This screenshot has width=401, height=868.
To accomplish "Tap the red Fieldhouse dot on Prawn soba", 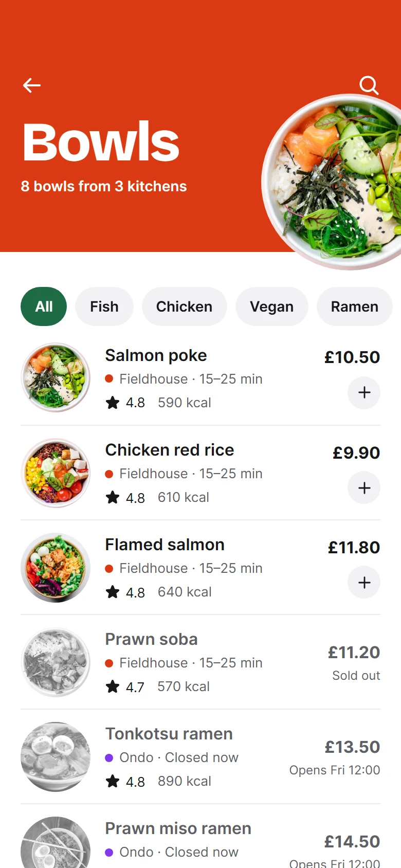I will (109, 663).
